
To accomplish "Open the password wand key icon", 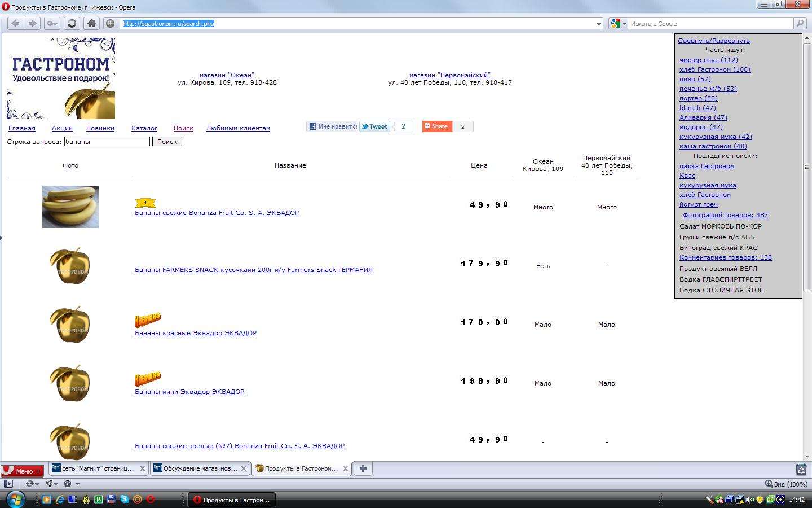I will pyautogui.click(x=52, y=23).
